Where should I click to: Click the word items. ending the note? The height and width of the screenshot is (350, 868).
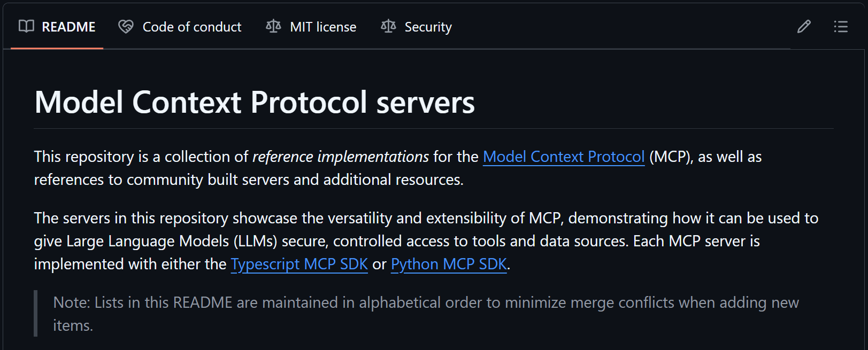(x=73, y=325)
